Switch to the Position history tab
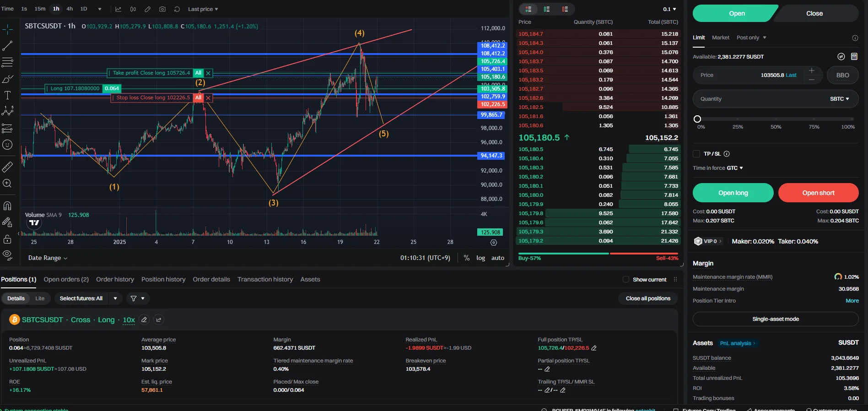This screenshot has height=411, width=868. point(163,279)
